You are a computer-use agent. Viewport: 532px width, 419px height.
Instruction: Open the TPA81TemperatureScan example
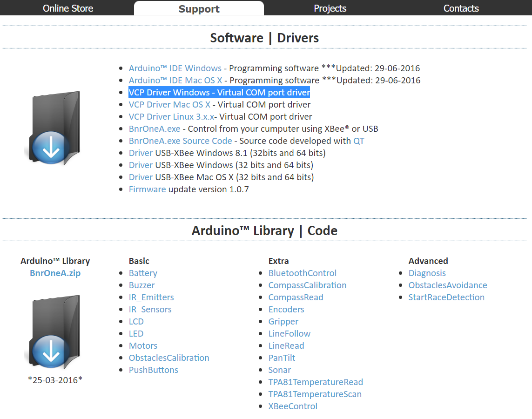point(315,394)
